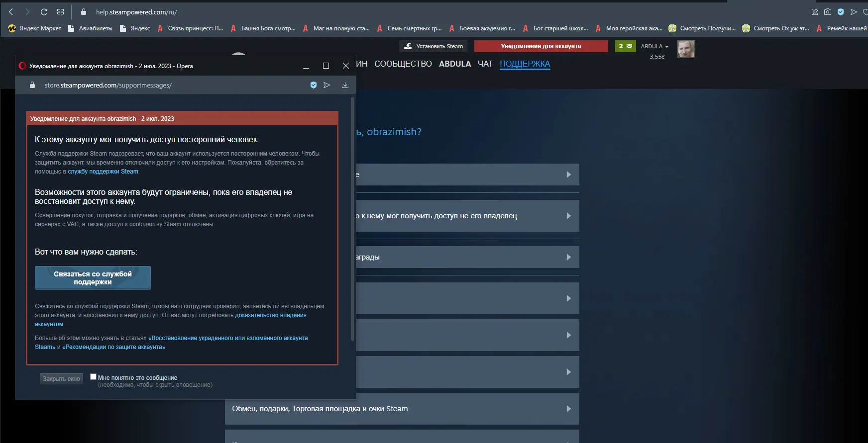Viewport: 868px width, 443px height.
Task: Click the Opera logo in the popup title bar
Action: pos(22,66)
